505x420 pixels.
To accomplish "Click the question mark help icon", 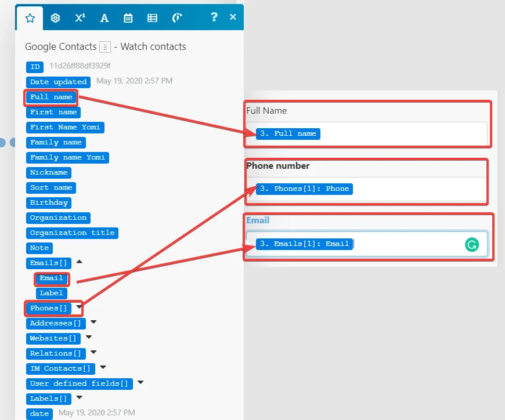I will (x=214, y=17).
